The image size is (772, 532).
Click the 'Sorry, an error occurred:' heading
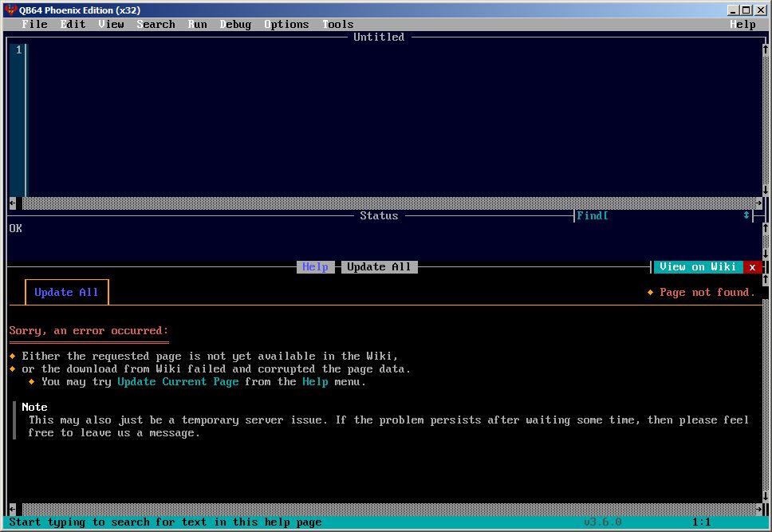pyautogui.click(x=89, y=330)
